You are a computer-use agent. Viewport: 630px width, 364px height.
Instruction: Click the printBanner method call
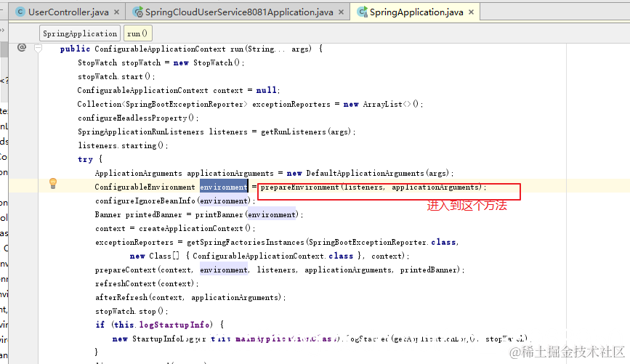point(219,214)
